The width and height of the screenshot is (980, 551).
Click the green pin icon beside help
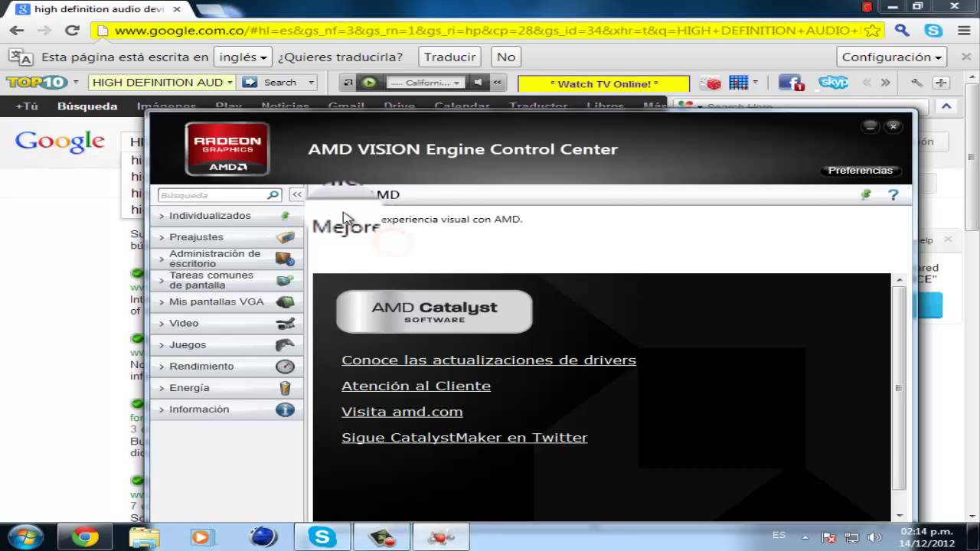(x=866, y=195)
